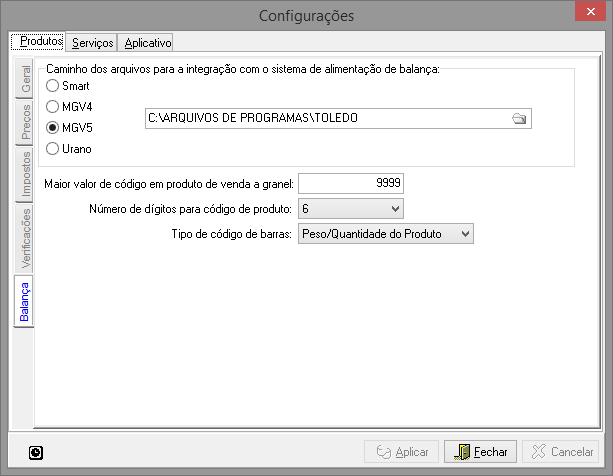Choose the MGV5 balance system
The width and height of the screenshot is (613, 476).
pyautogui.click(x=53, y=129)
